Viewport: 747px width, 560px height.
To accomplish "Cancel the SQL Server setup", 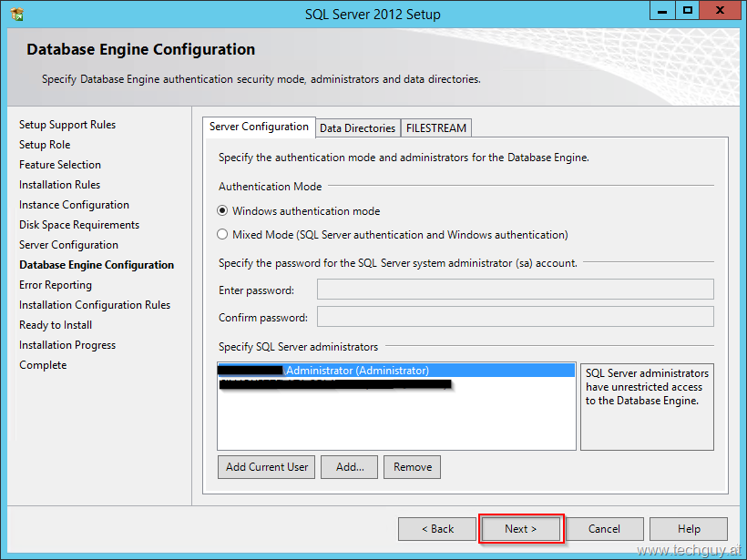I will pos(604,529).
